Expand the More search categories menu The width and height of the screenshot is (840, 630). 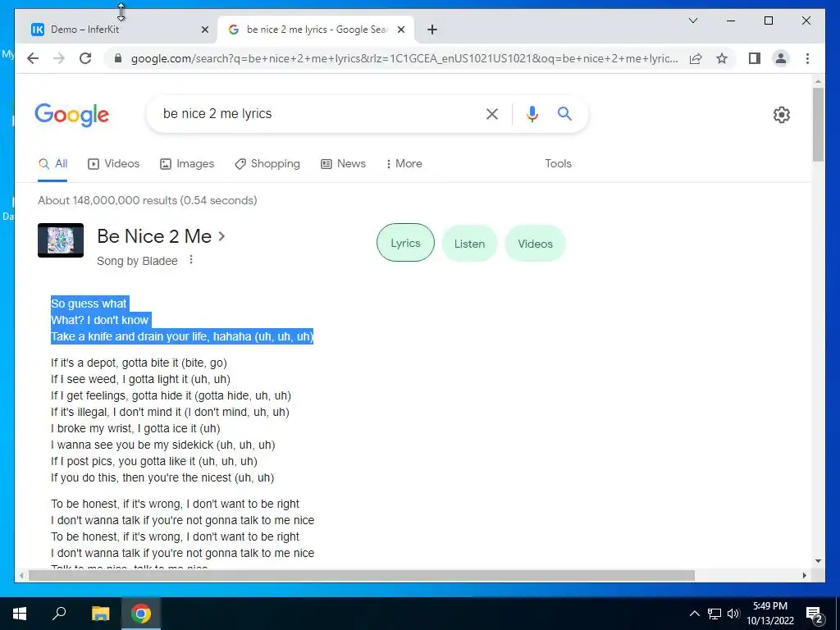(x=404, y=163)
